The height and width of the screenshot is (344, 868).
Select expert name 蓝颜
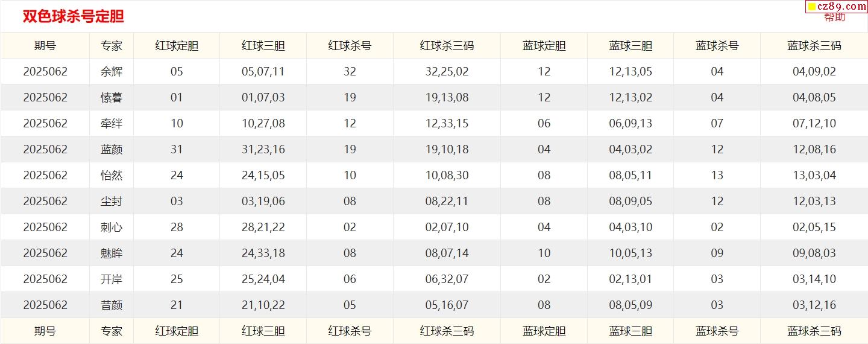pyautogui.click(x=112, y=150)
